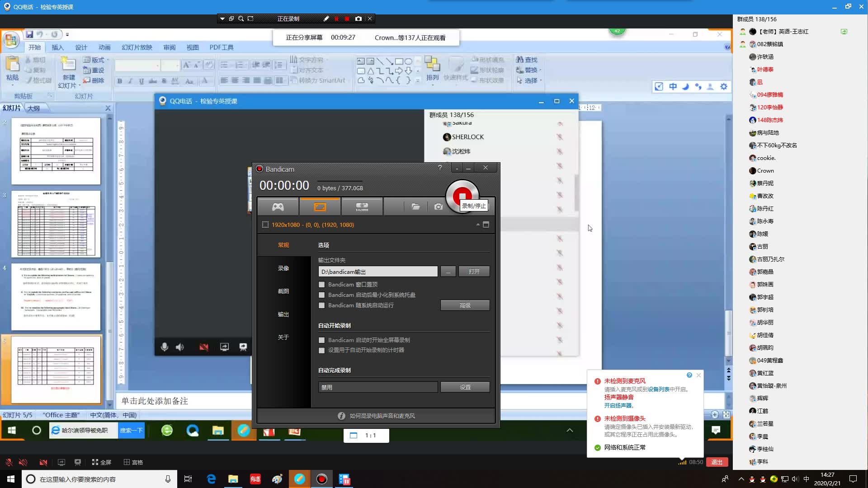The height and width of the screenshot is (488, 868).
Task: Open Bandicam 关于 section
Action: [x=283, y=338]
